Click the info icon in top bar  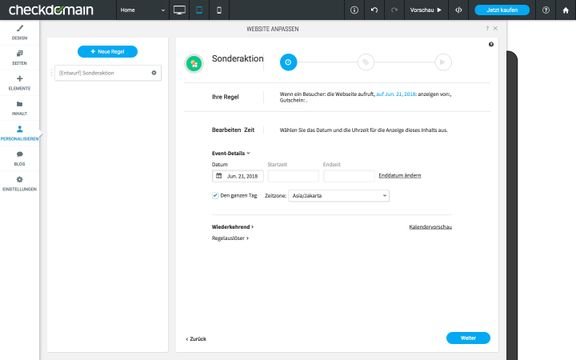point(354,10)
